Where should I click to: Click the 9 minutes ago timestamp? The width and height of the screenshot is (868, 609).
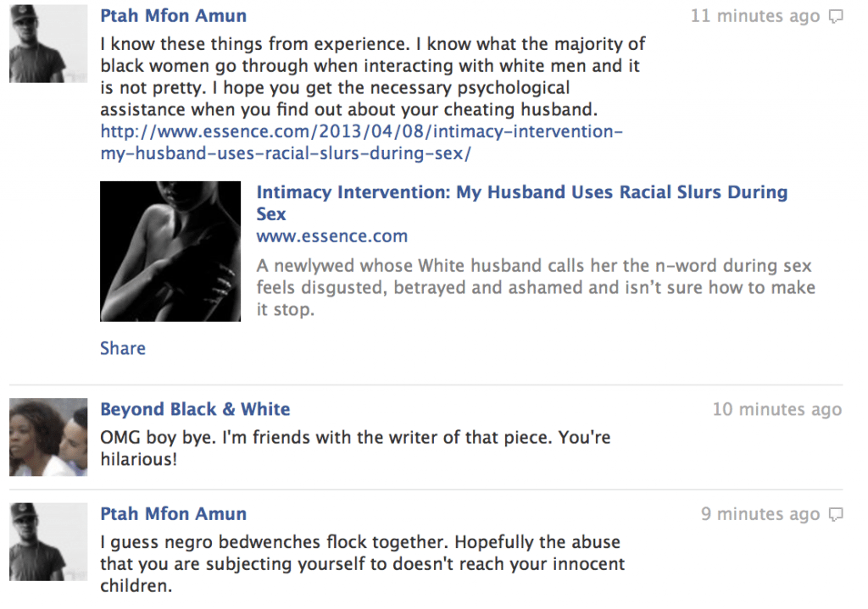[x=760, y=514]
